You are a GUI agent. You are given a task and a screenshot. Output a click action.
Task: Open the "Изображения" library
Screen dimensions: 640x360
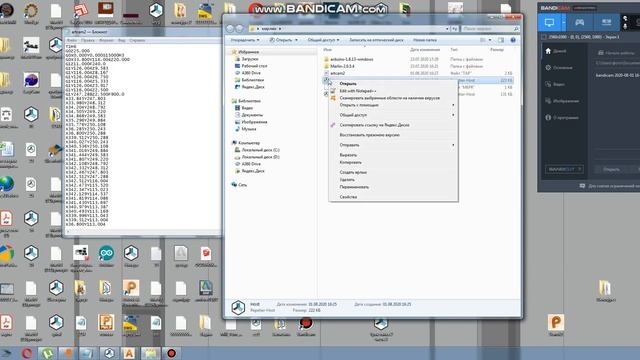tap(254, 122)
